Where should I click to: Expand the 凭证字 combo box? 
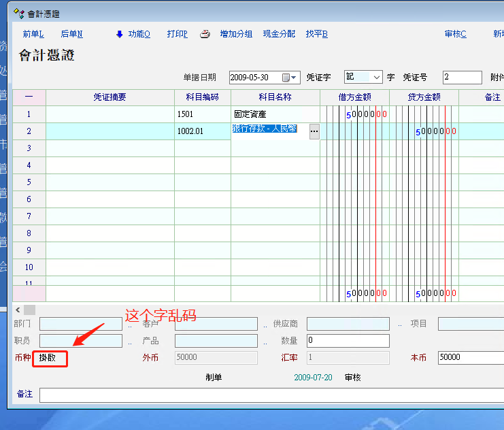click(x=376, y=78)
